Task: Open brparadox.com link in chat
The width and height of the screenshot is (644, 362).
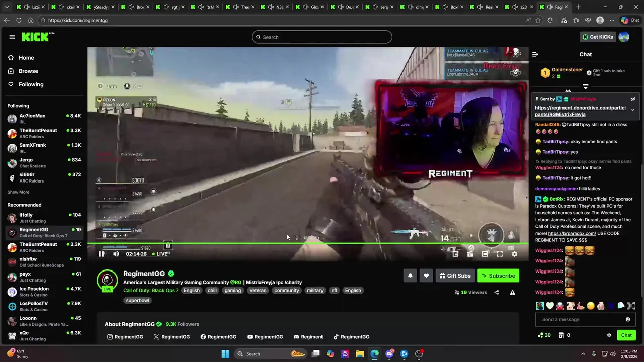Action: [572, 233]
